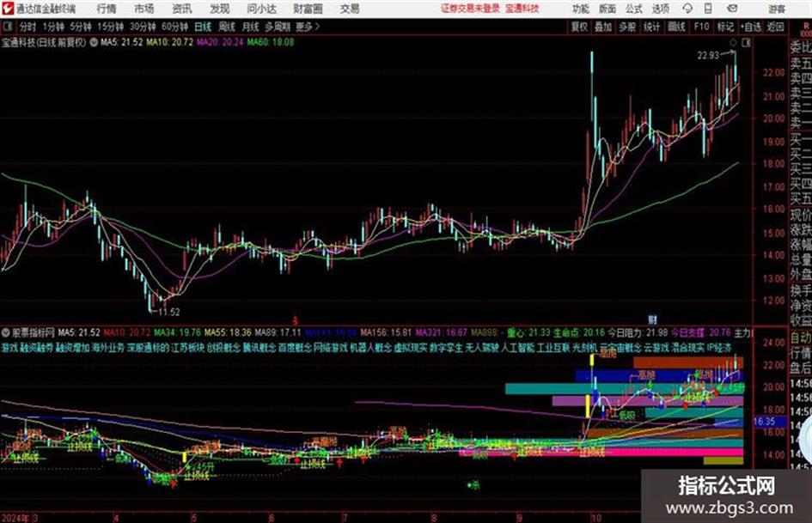The height and width of the screenshot is (523, 812).
Task: Click the 通达信 red logo icon
Action: 7,9
